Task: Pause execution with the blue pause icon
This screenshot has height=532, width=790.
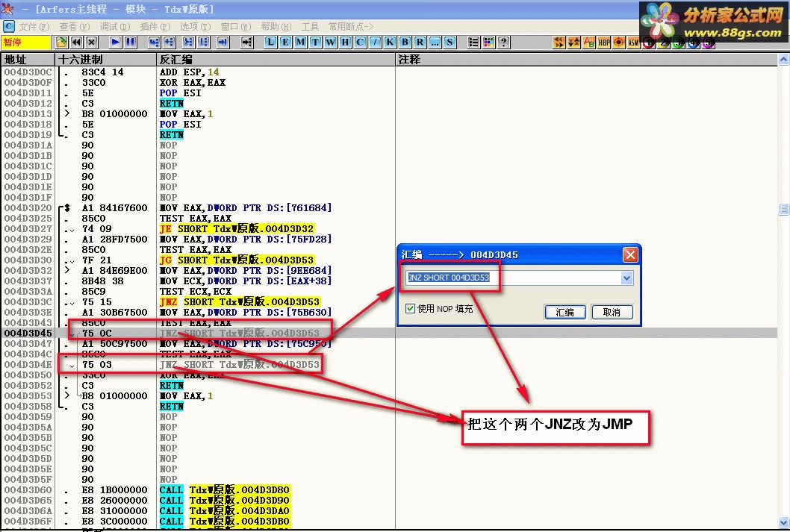Action: pyautogui.click(x=131, y=43)
